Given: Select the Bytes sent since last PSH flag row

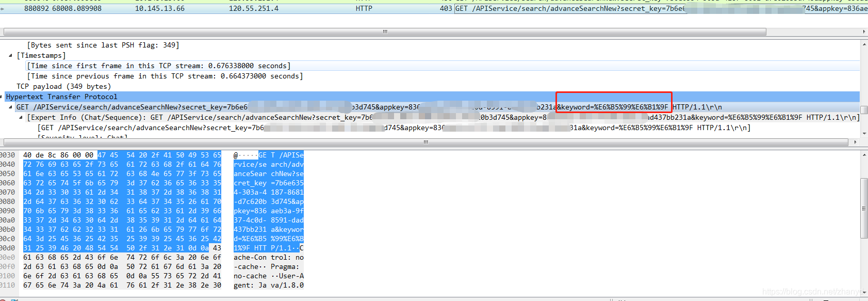Looking at the screenshot, I should [x=103, y=45].
